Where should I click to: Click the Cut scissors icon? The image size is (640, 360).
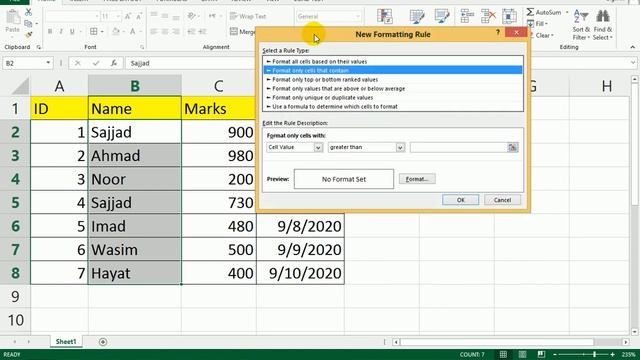[28, 13]
